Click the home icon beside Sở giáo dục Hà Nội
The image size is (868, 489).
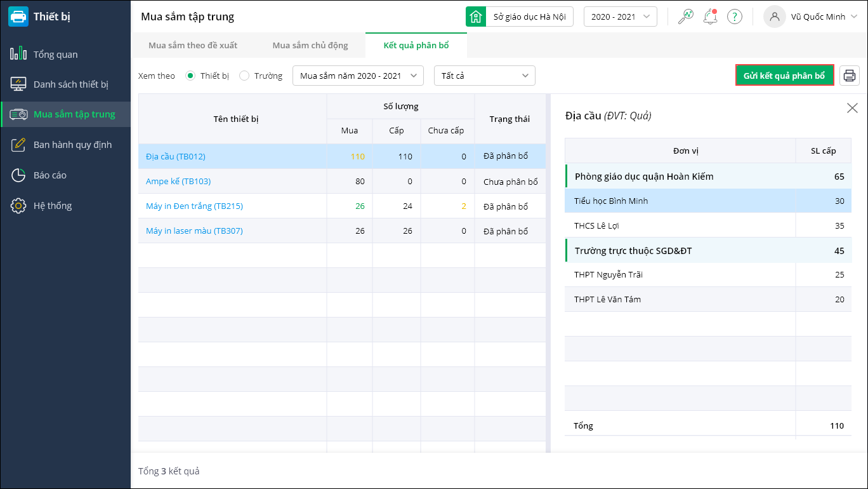click(476, 17)
